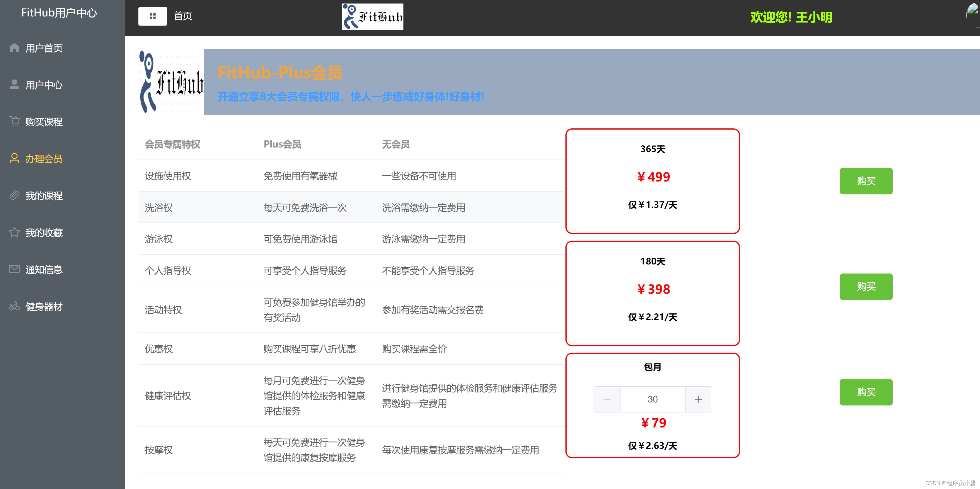
Task: Click the days input field showing 30
Action: 652,399
